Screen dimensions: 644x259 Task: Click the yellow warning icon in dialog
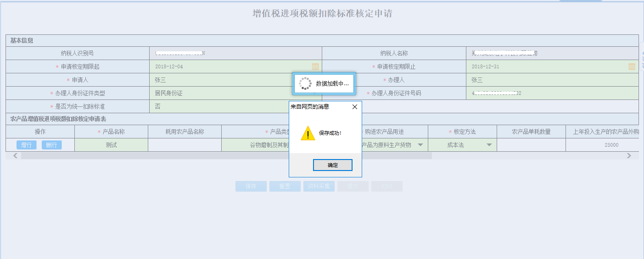[308, 133]
